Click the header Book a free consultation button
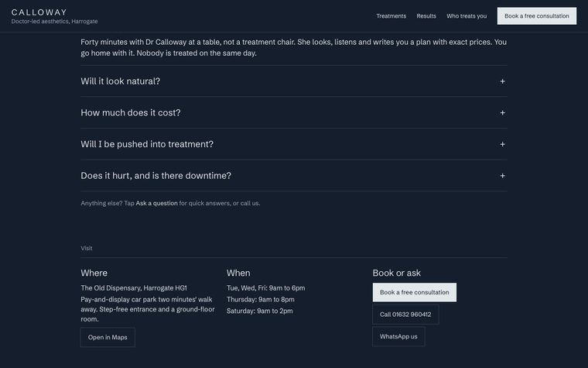The width and height of the screenshot is (588, 368). click(x=537, y=16)
